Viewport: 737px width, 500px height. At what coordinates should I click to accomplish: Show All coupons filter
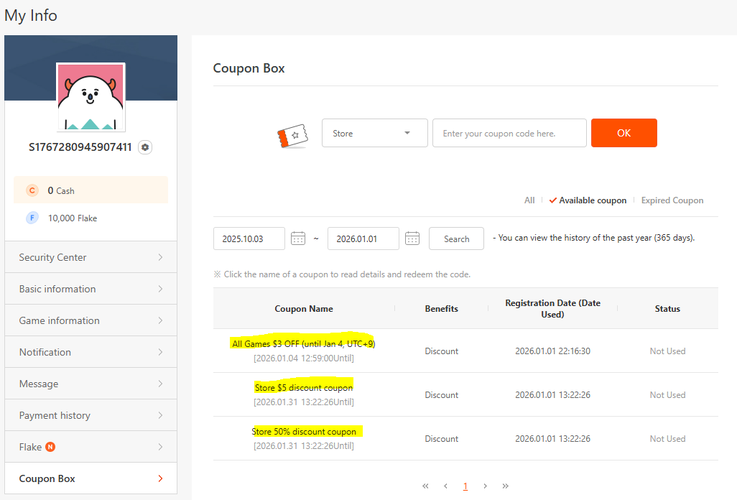[529, 200]
